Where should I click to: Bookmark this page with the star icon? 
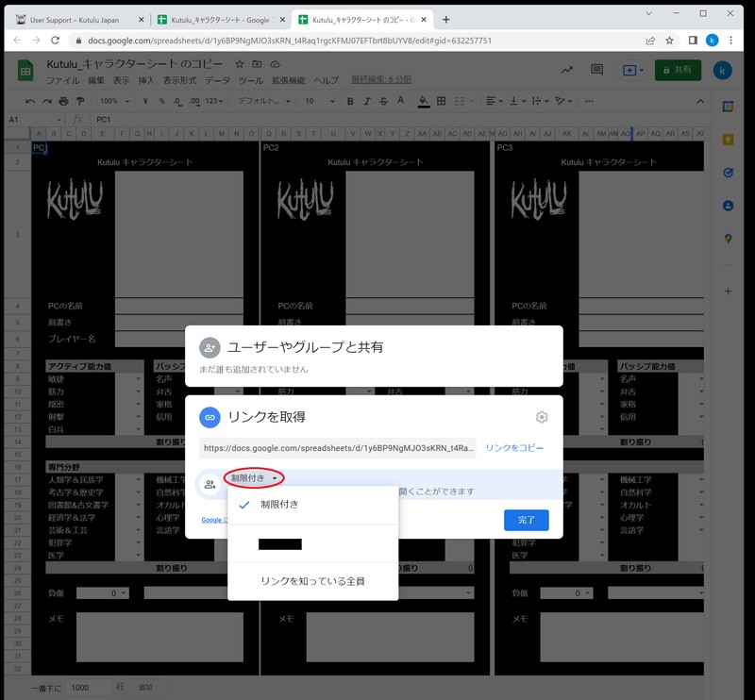coord(669,41)
